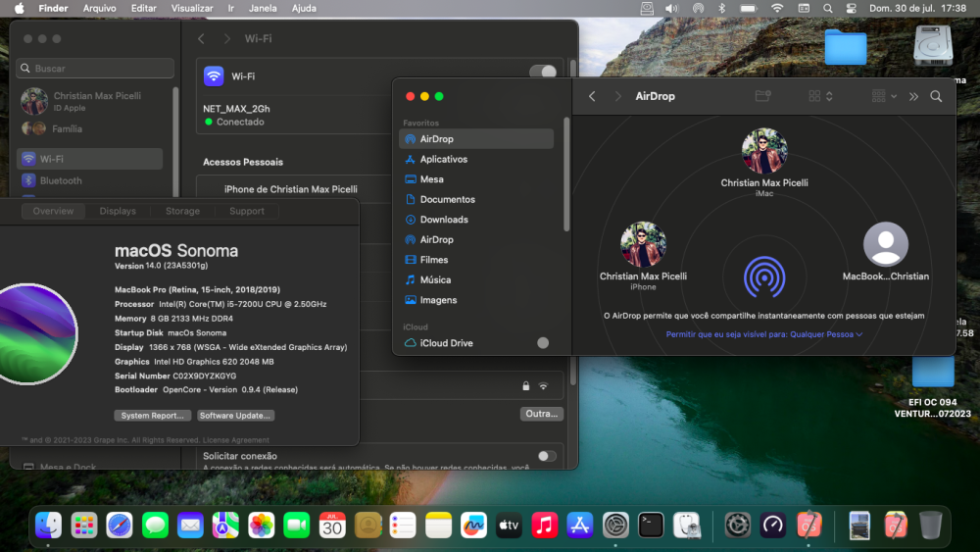
Task: Open Downloads in Finder sidebar
Action: pyautogui.click(x=476, y=220)
